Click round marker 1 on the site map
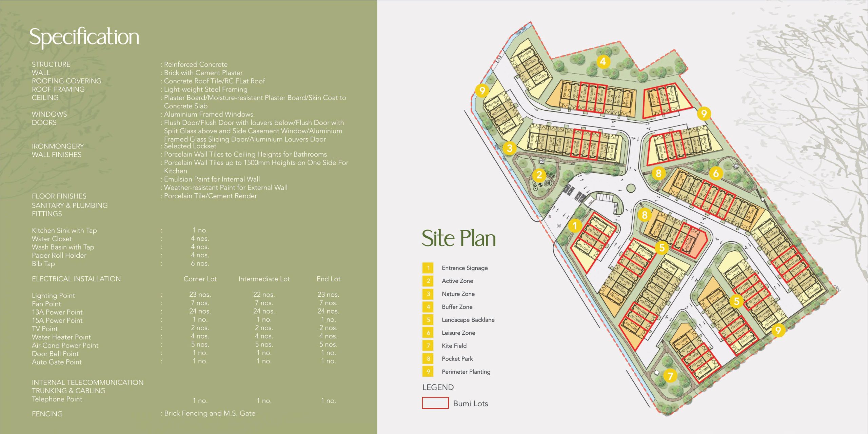 click(575, 225)
